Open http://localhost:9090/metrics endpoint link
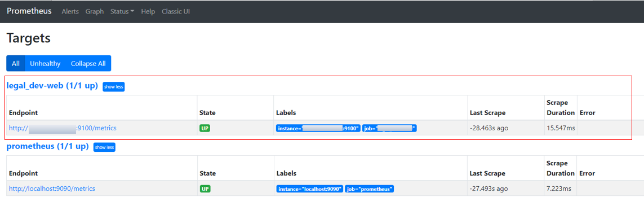 point(52,188)
